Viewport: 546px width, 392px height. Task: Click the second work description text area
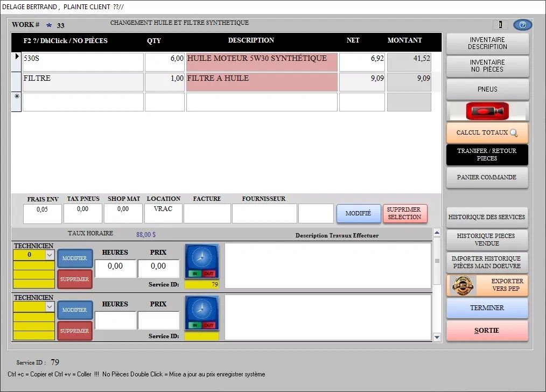(328, 317)
